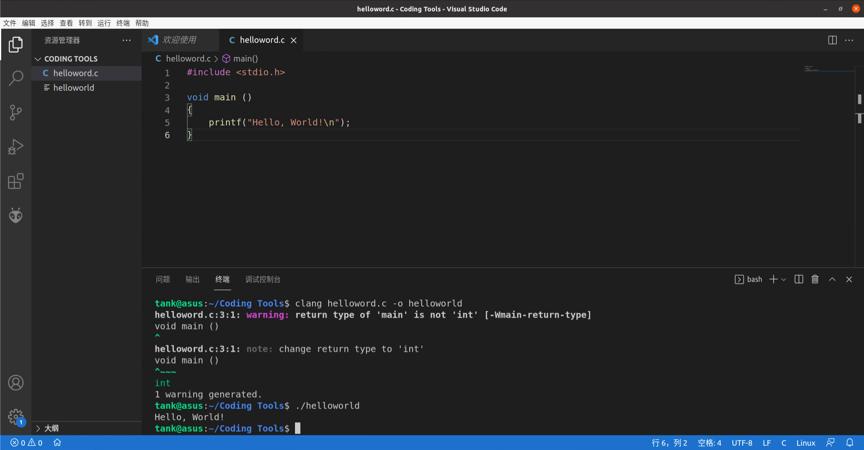Switch to the 终端 panel tab

(x=222, y=279)
